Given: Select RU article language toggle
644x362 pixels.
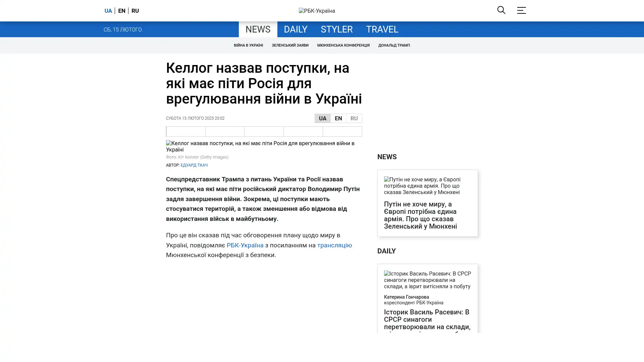Looking at the screenshot, I should pyautogui.click(x=354, y=118).
